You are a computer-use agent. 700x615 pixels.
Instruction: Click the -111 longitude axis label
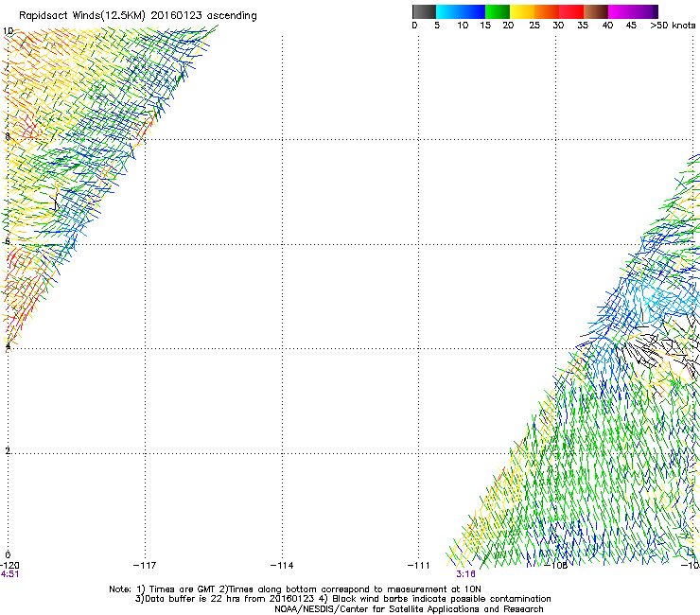click(x=418, y=566)
